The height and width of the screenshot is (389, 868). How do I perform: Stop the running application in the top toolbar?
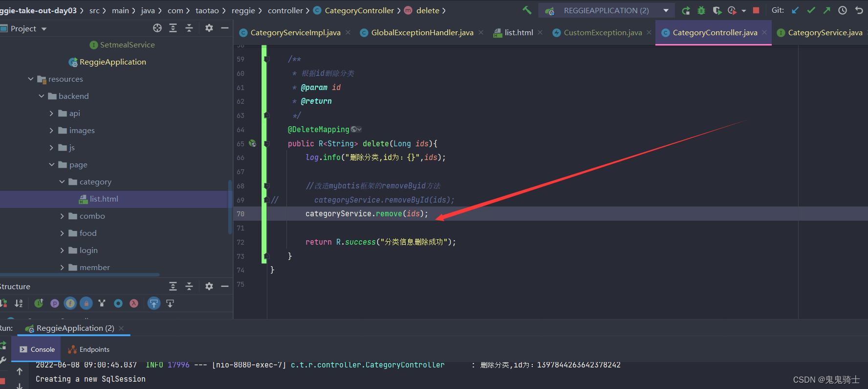[756, 10]
